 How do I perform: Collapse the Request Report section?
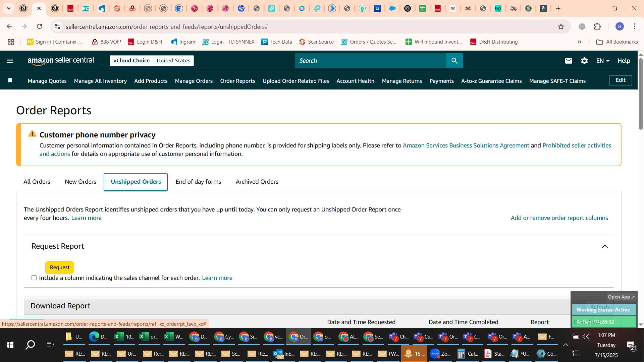(604, 246)
